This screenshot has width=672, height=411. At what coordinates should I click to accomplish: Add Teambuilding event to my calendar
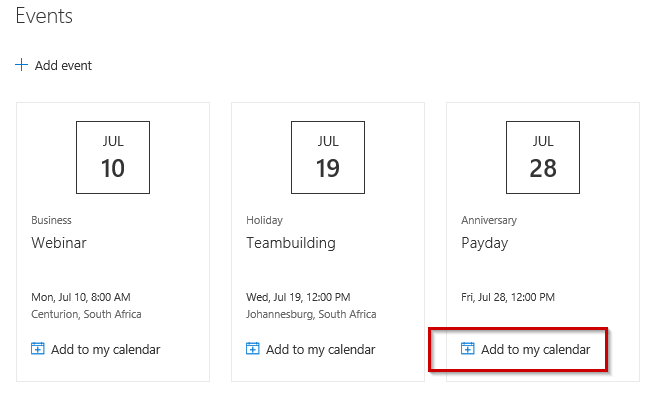pyautogui.click(x=320, y=349)
